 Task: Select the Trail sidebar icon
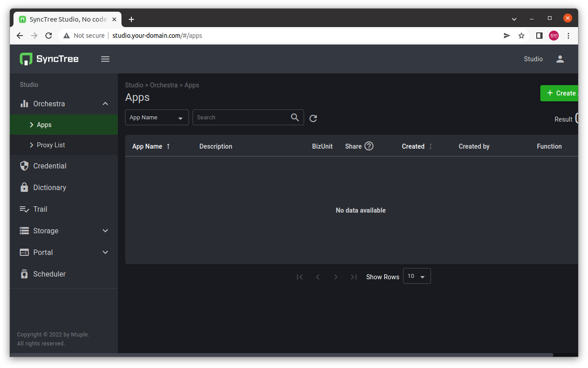(x=40, y=209)
